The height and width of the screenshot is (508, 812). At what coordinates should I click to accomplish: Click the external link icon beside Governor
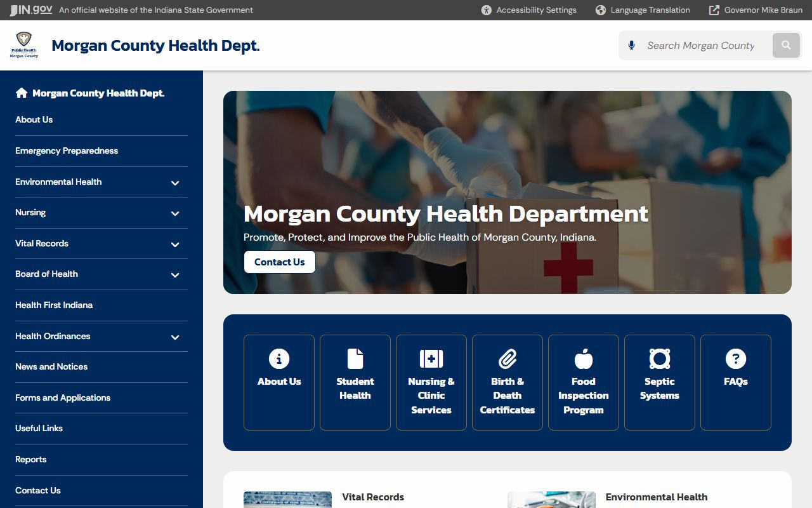[714, 10]
